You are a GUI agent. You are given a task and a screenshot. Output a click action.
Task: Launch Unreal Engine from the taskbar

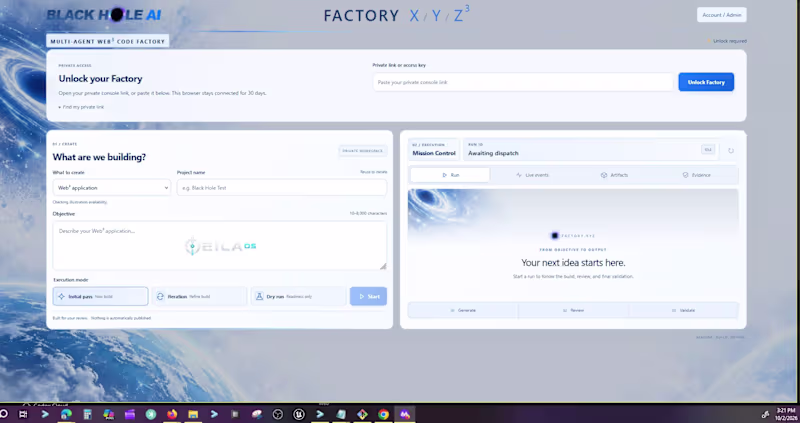click(298, 414)
